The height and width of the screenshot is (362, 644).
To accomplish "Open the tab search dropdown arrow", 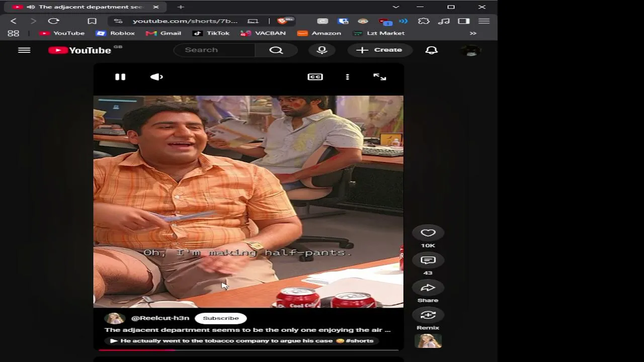I will 396,7.
